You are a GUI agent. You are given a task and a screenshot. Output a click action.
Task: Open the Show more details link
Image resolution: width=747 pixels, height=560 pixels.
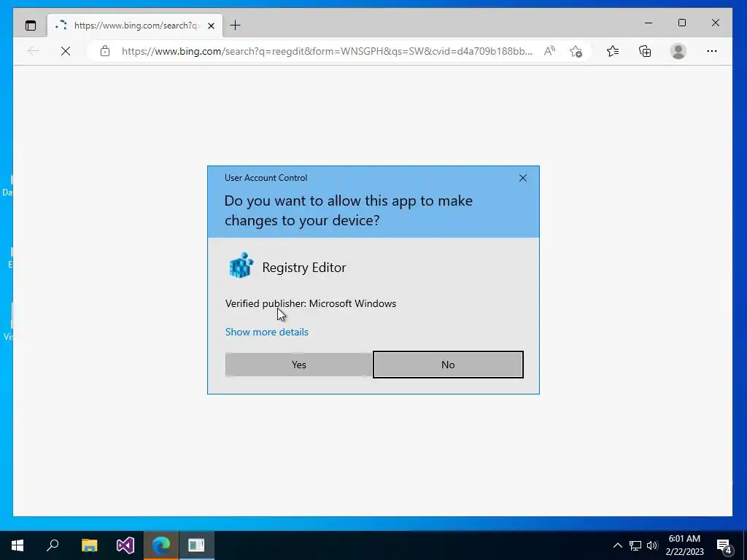pyautogui.click(x=267, y=332)
